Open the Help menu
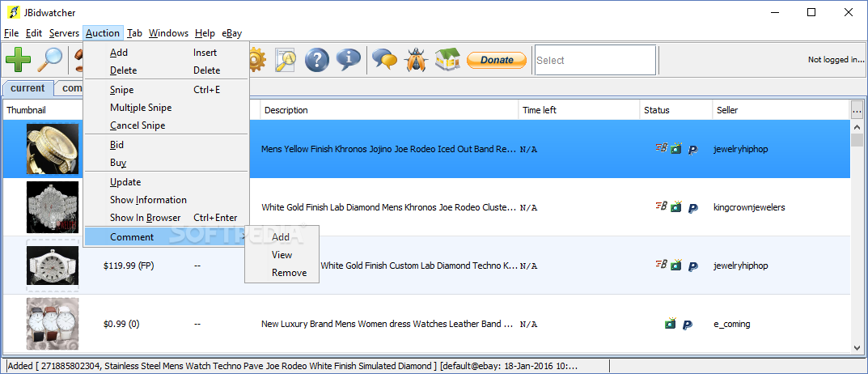The image size is (868, 374). [x=205, y=33]
